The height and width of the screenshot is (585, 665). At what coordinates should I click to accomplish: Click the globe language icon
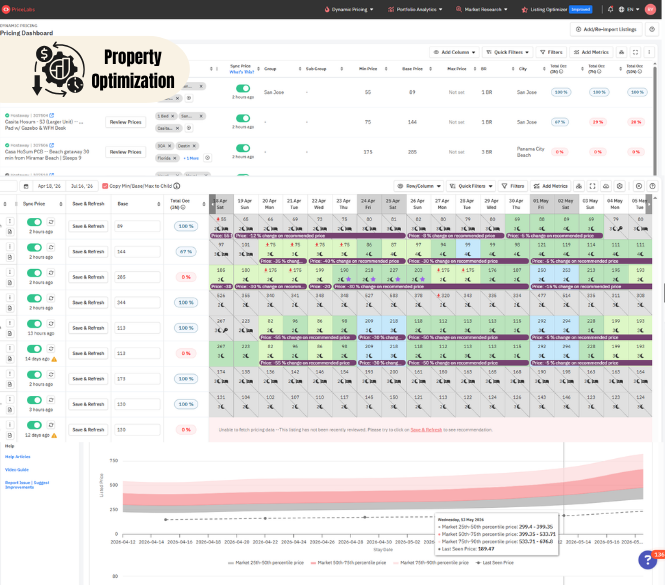coord(622,9)
